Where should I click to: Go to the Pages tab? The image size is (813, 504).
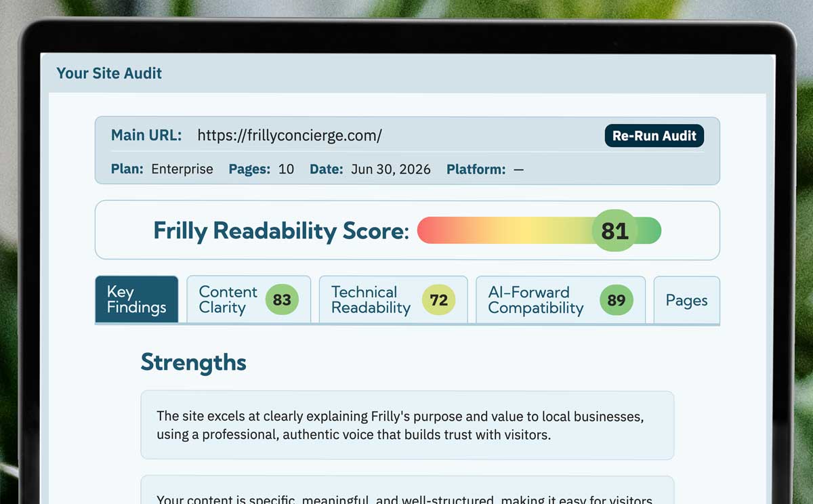point(686,299)
